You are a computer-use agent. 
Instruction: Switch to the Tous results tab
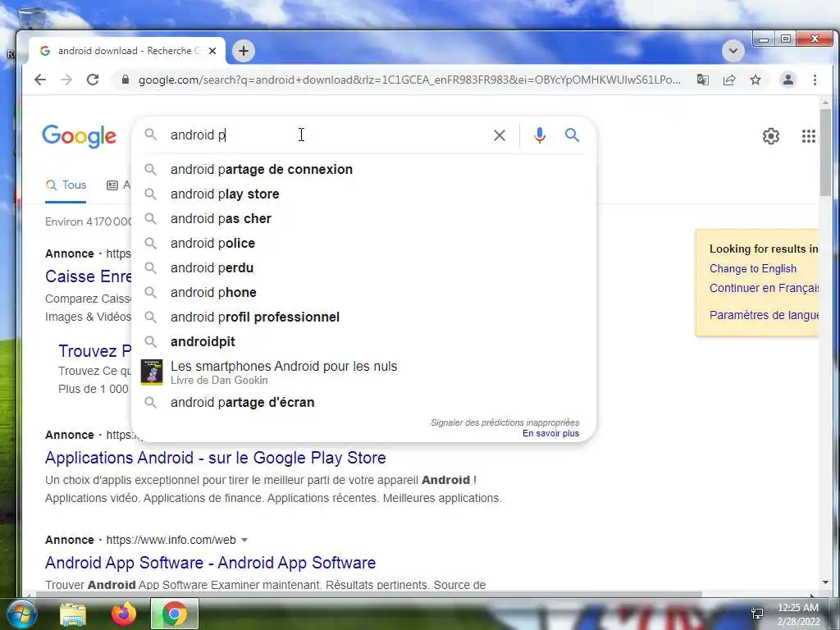coord(66,185)
